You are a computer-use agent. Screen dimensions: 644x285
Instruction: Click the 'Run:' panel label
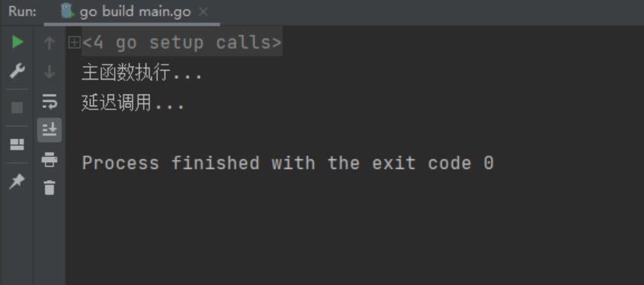pyautogui.click(x=22, y=11)
